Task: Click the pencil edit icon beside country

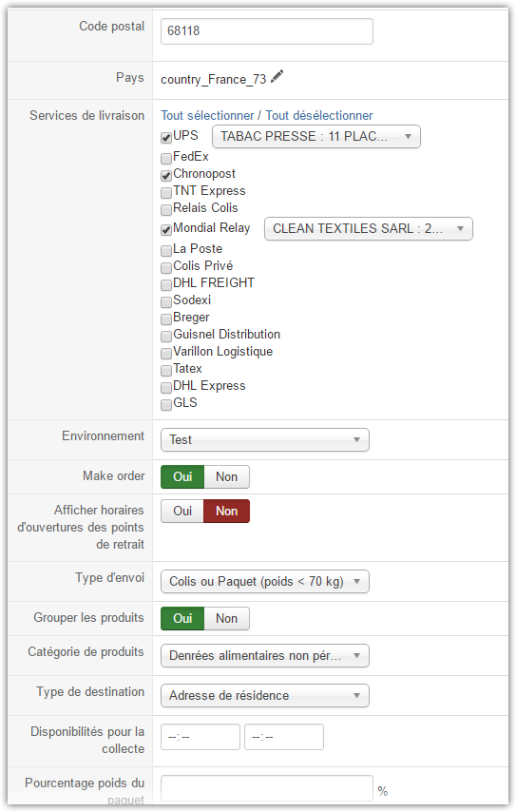Action: (277, 76)
